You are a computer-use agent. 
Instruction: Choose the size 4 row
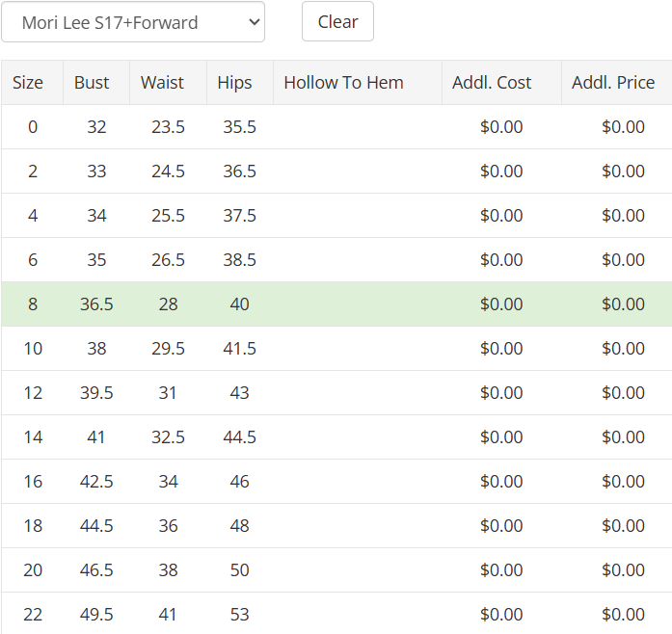[x=336, y=216]
